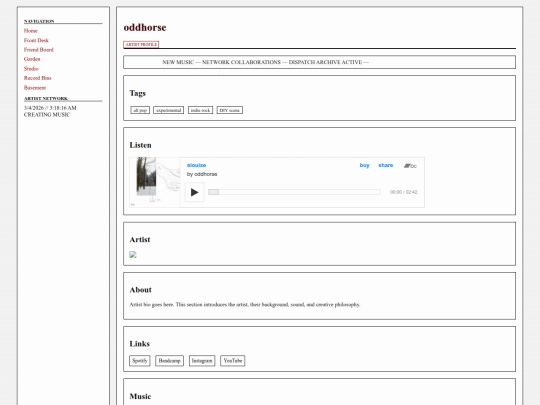Screen dimensions: 540x405
Task: Open the Studio navigation link
Action: pos(31,69)
